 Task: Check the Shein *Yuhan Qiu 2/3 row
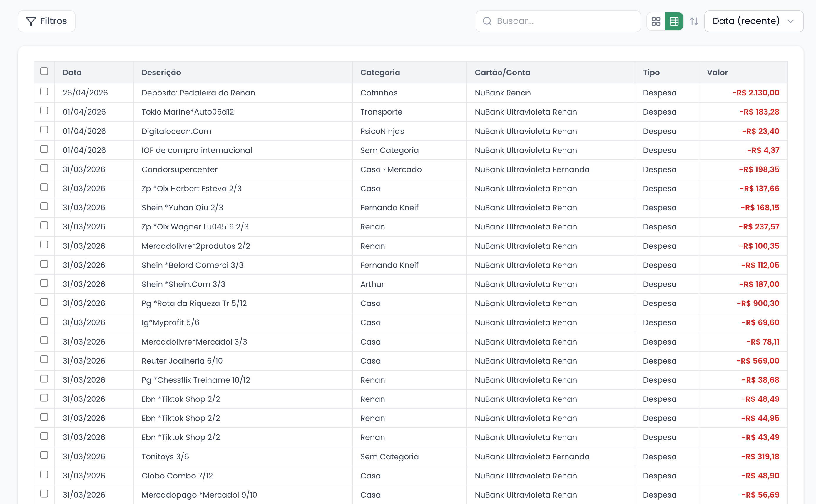[x=44, y=206]
